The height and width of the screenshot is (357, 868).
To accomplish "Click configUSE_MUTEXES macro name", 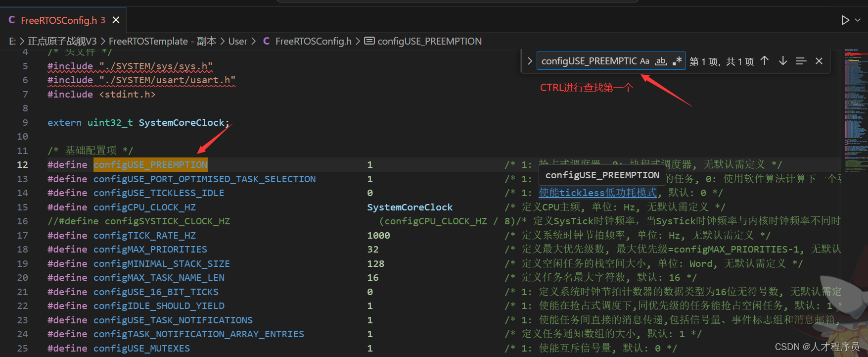I will coord(141,348).
